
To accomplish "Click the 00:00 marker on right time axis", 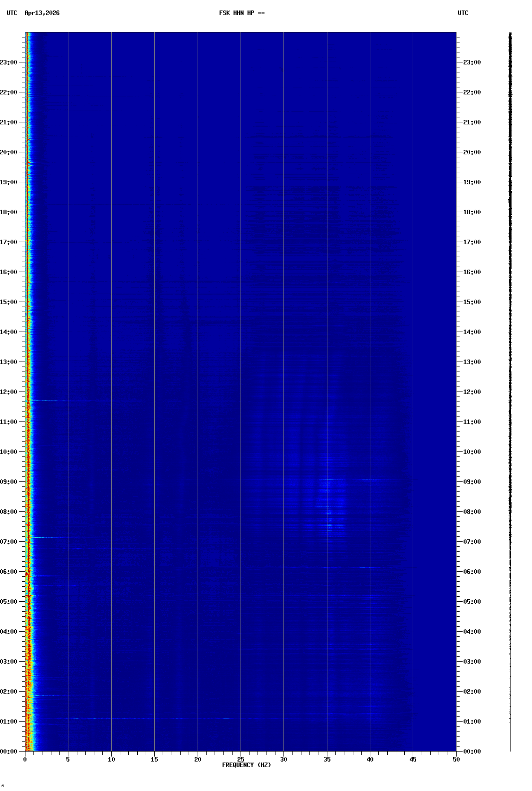I will coord(472,752).
